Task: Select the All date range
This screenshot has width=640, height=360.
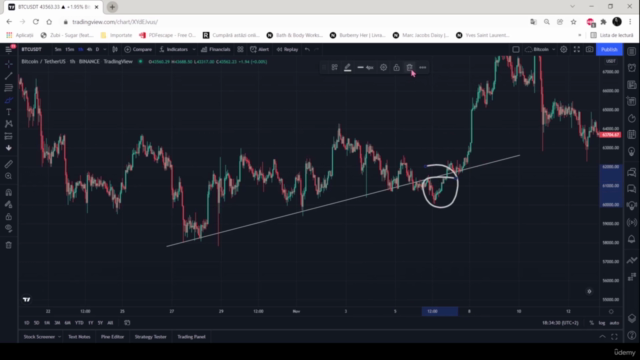Action: pos(110,323)
